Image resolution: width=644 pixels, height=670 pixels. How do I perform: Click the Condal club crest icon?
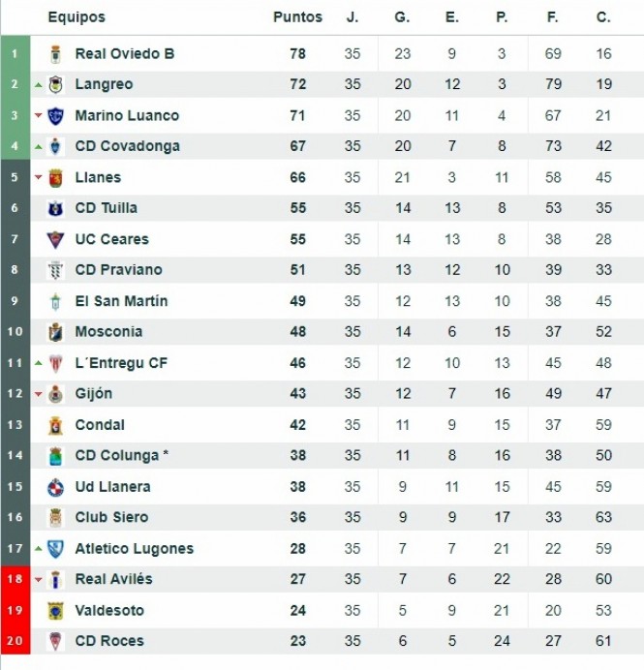[x=55, y=425]
